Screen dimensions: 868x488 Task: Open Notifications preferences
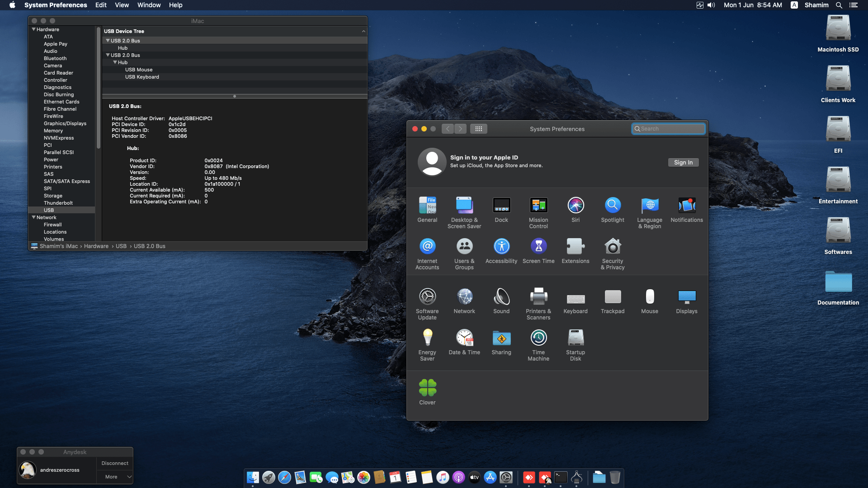687,210
